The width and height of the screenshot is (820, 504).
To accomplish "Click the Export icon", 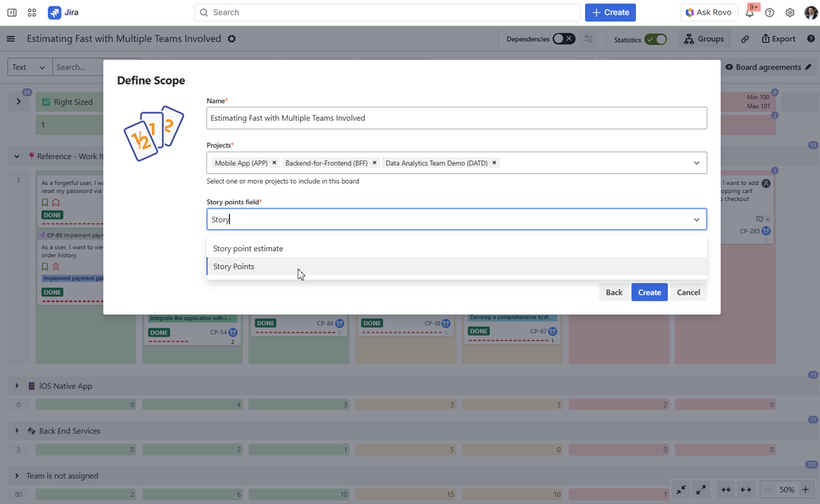I will click(767, 39).
